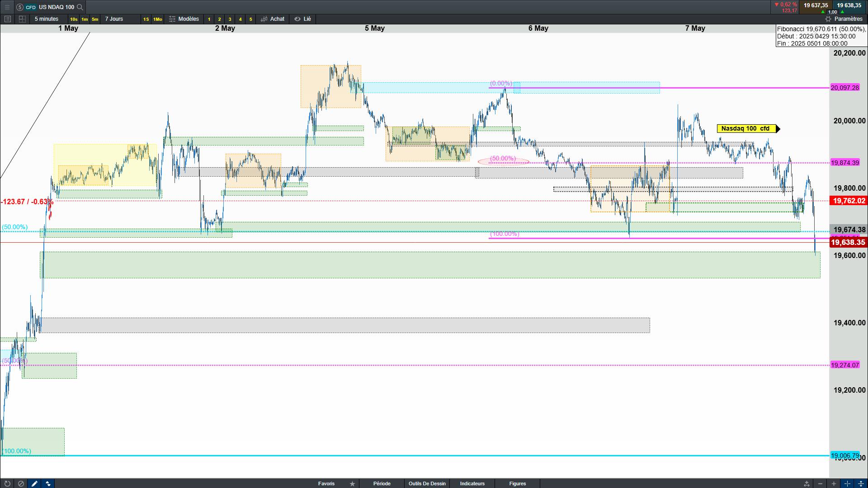Click the hamburger menu icon at top left

coord(7,7)
